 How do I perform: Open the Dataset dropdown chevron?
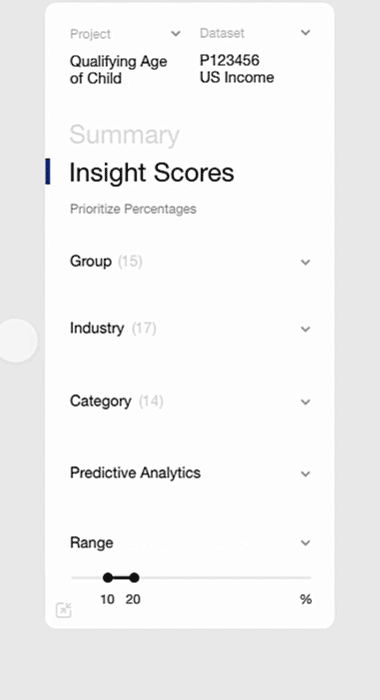pyautogui.click(x=305, y=33)
